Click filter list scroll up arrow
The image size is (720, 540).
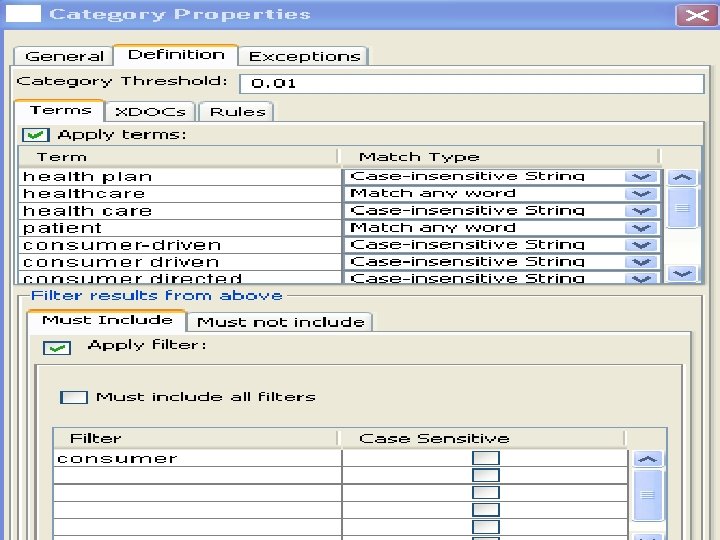pyautogui.click(x=647, y=459)
